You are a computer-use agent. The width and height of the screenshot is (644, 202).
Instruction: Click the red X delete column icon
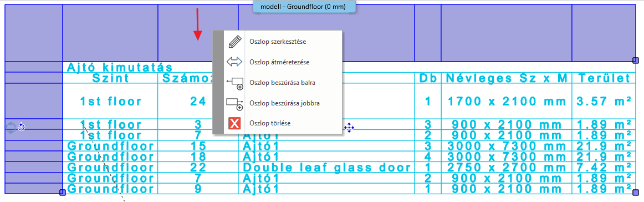(x=234, y=123)
